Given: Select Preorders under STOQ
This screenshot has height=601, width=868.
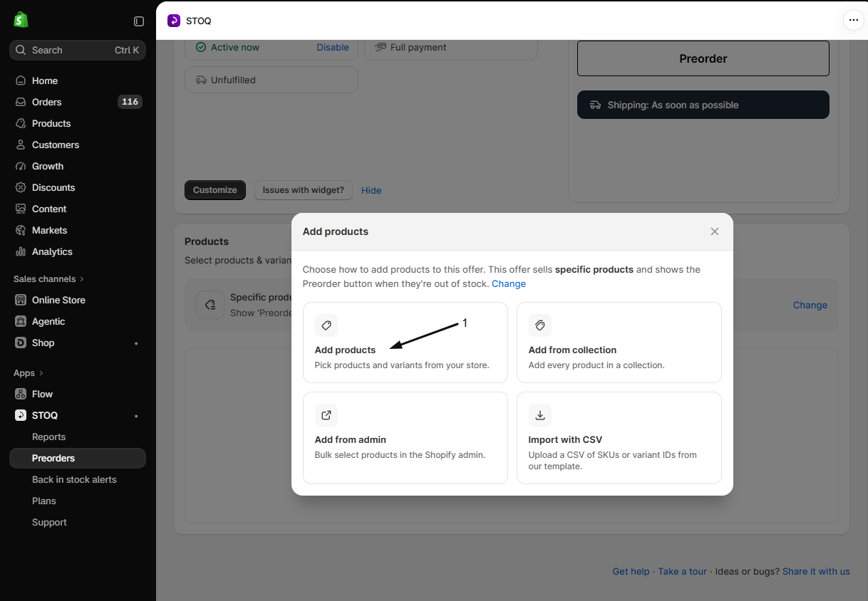Looking at the screenshot, I should (x=78, y=458).
